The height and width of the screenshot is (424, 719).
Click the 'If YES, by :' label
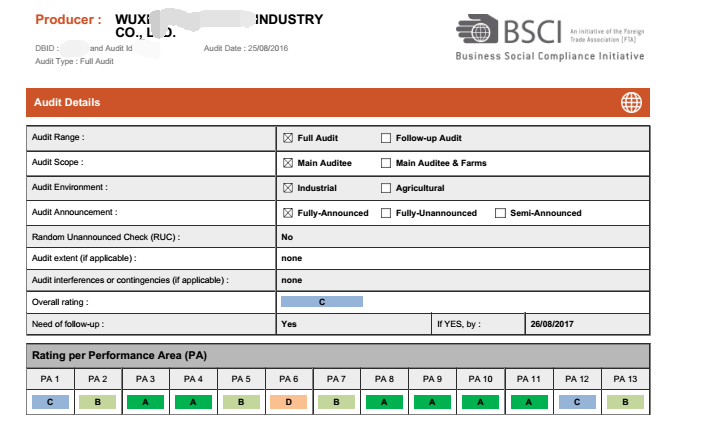[x=459, y=324]
